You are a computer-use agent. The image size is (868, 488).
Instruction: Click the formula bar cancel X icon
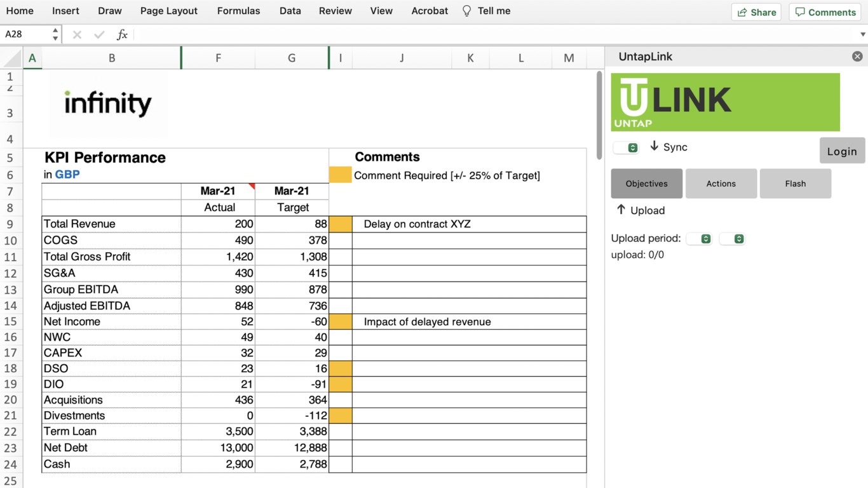pos(77,35)
